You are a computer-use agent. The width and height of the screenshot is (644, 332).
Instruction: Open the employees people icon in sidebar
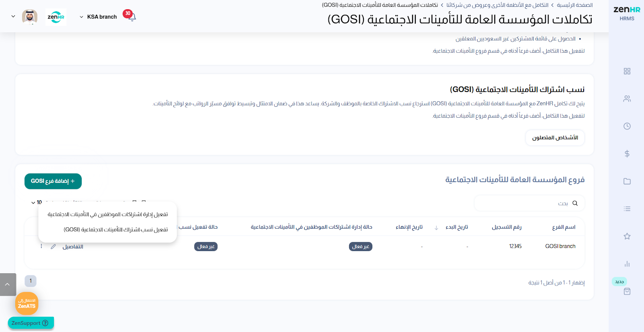point(627,99)
